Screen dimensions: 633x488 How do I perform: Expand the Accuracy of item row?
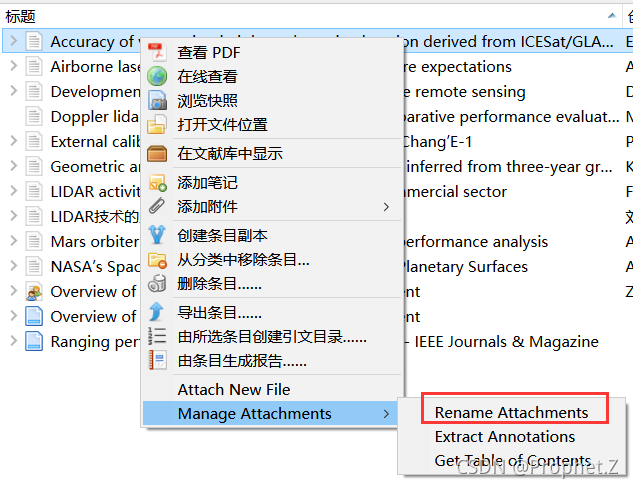coord(13,40)
